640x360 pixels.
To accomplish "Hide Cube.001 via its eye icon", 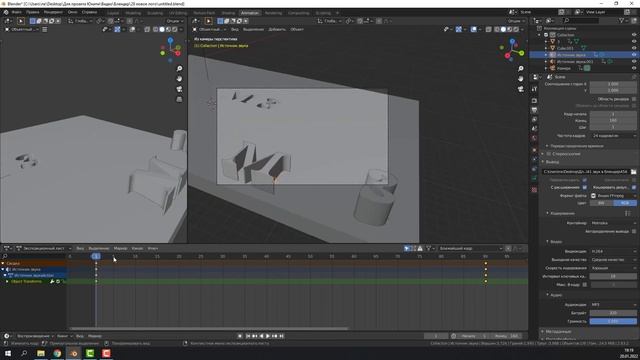I will pos(634,48).
